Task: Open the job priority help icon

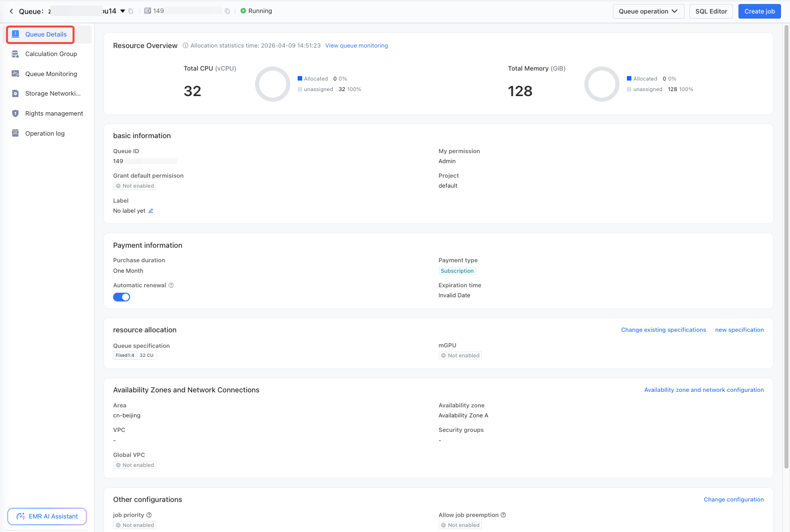Action: (149, 515)
